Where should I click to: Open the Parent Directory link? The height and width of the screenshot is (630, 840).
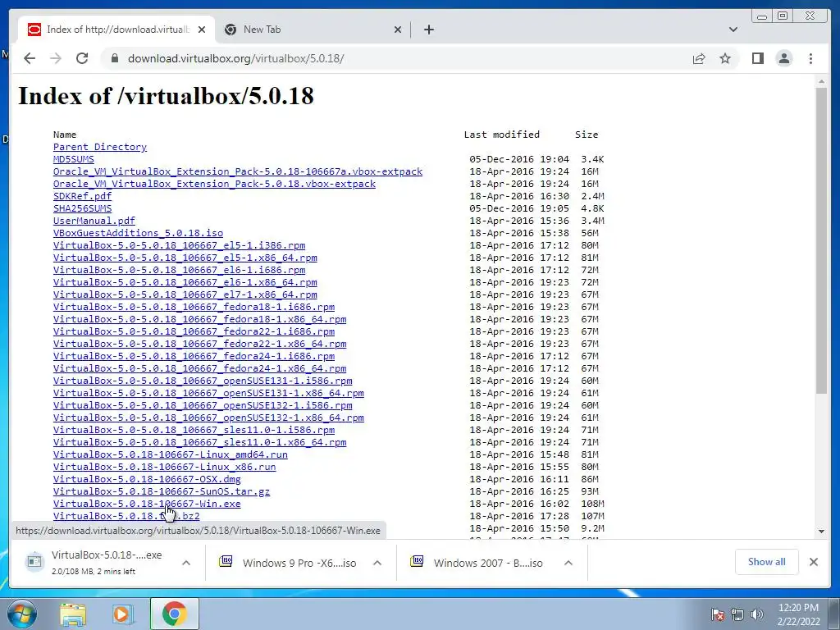coord(99,147)
